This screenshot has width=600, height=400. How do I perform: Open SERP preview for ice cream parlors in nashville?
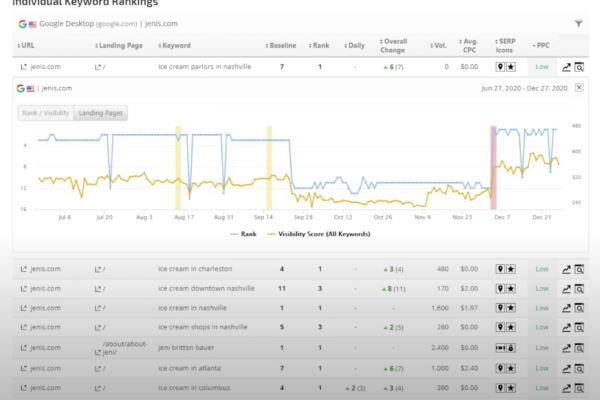[579, 67]
